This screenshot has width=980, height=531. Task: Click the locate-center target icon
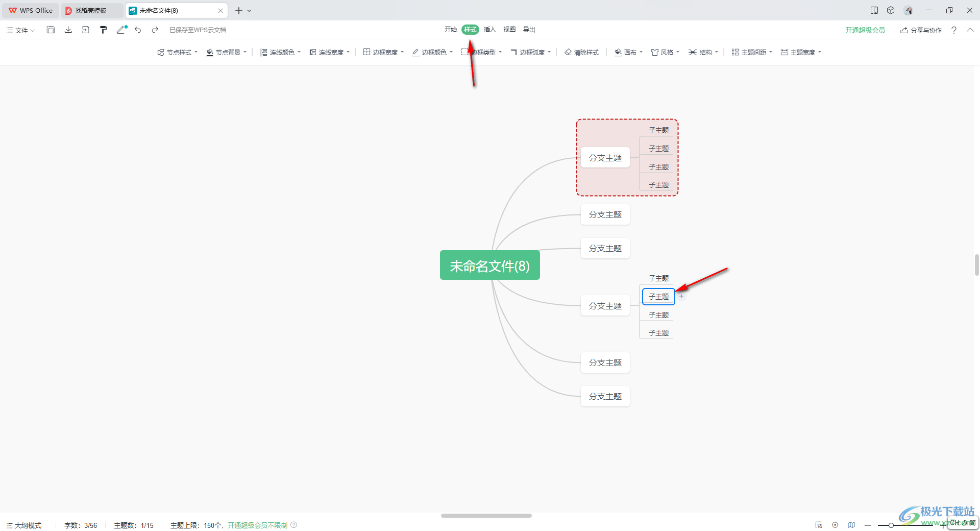(x=835, y=525)
